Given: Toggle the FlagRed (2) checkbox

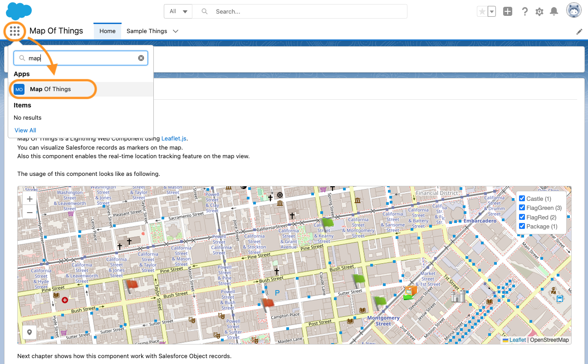Looking at the screenshot, I should [522, 217].
